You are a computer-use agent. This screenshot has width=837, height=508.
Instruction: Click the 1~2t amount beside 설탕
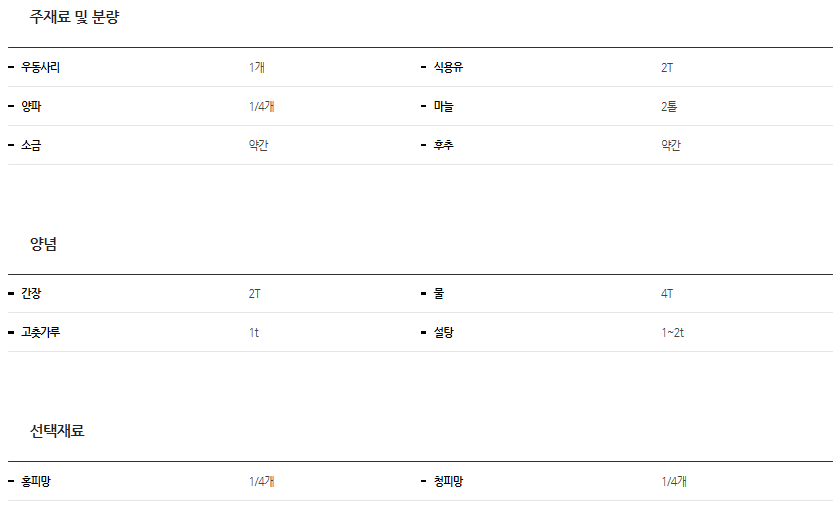pos(672,333)
